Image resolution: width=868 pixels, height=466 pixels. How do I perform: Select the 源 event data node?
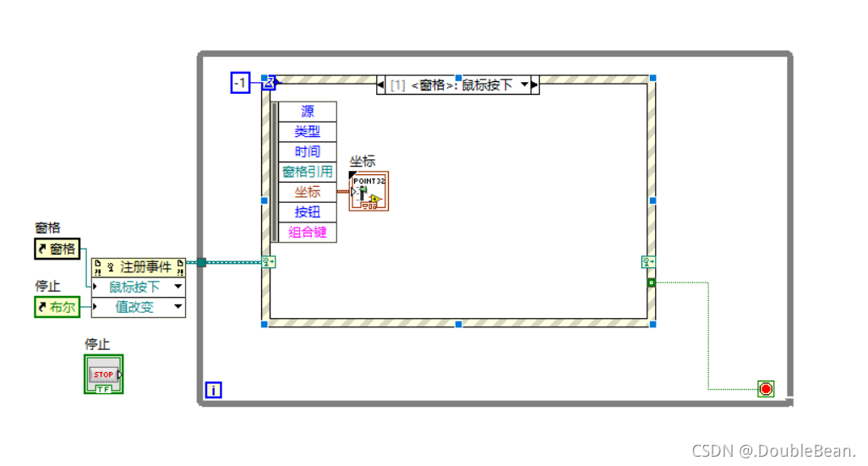pyautogui.click(x=308, y=112)
